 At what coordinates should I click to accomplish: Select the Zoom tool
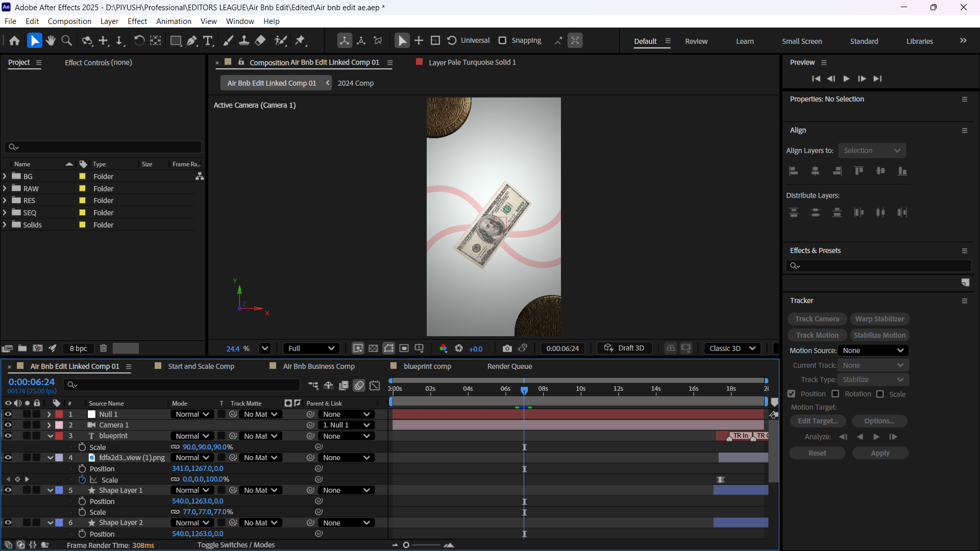66,41
